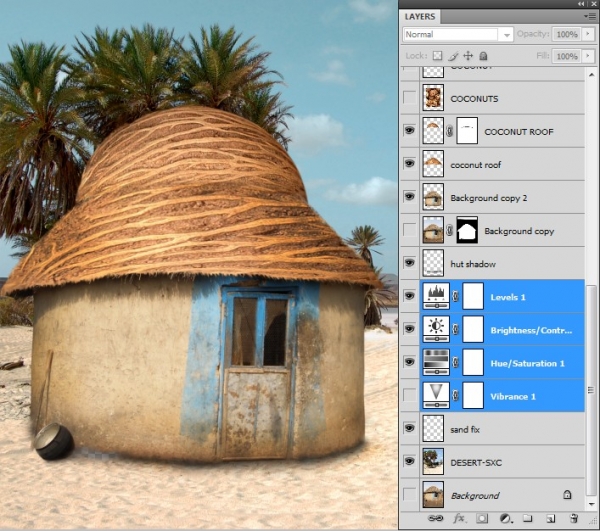This screenshot has height=531, width=600.
Task: Show the Background copy layer
Action: [x=409, y=230]
